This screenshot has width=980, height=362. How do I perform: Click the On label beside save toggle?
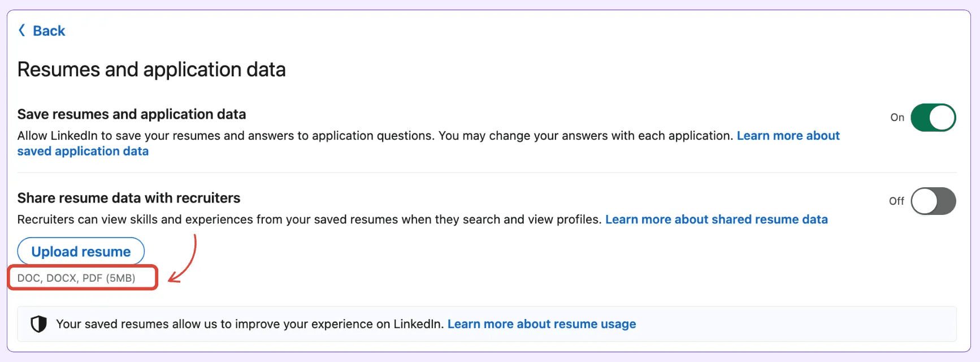pos(897,118)
